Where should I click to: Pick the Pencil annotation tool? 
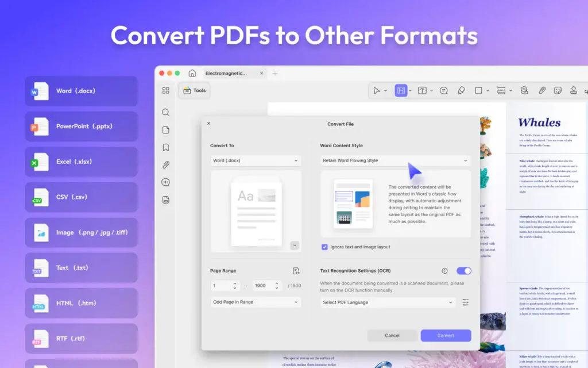(x=462, y=90)
